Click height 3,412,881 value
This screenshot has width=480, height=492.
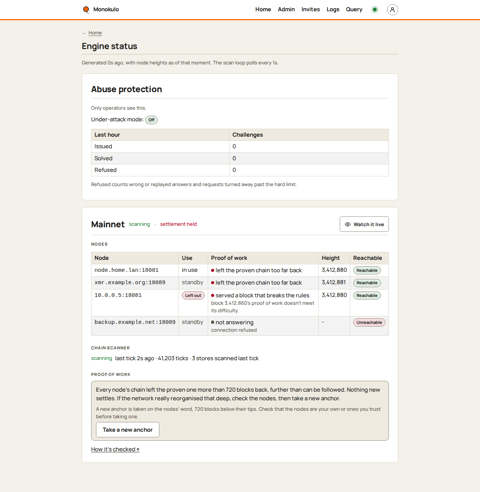click(x=334, y=282)
